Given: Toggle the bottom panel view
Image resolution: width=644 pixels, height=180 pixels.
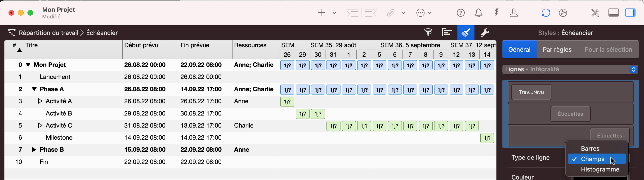Looking at the screenshot, I should pos(613,13).
